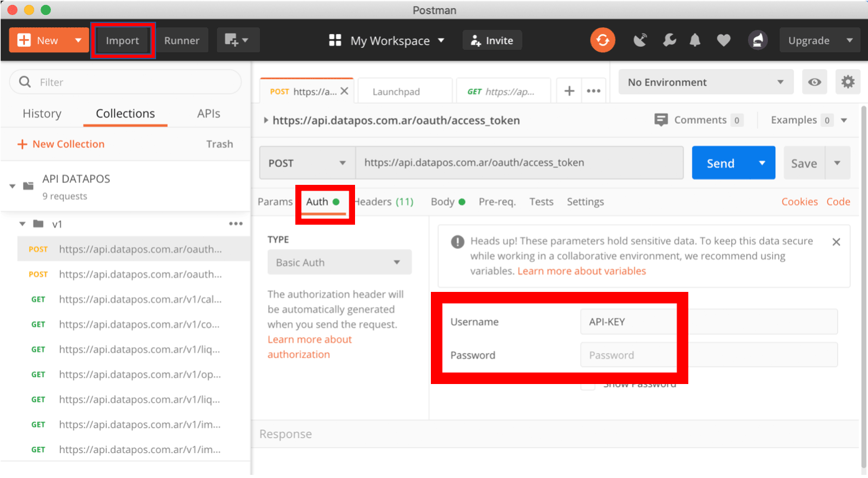Image resolution: width=868 pixels, height=478 pixels.
Task: Open the wrench settings icon
Action: click(x=670, y=40)
